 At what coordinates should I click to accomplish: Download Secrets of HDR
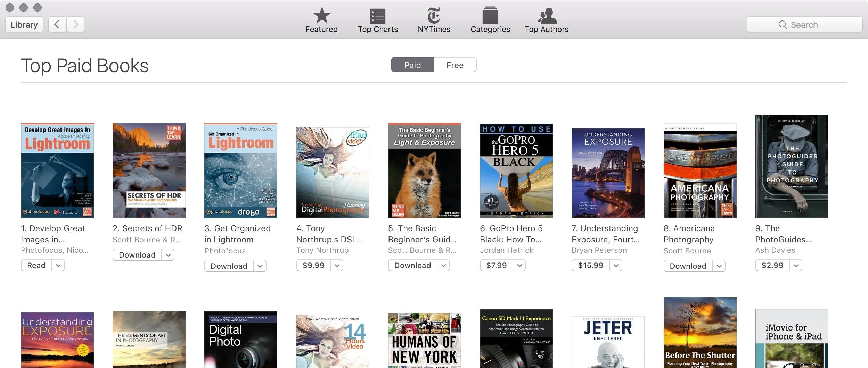137,255
